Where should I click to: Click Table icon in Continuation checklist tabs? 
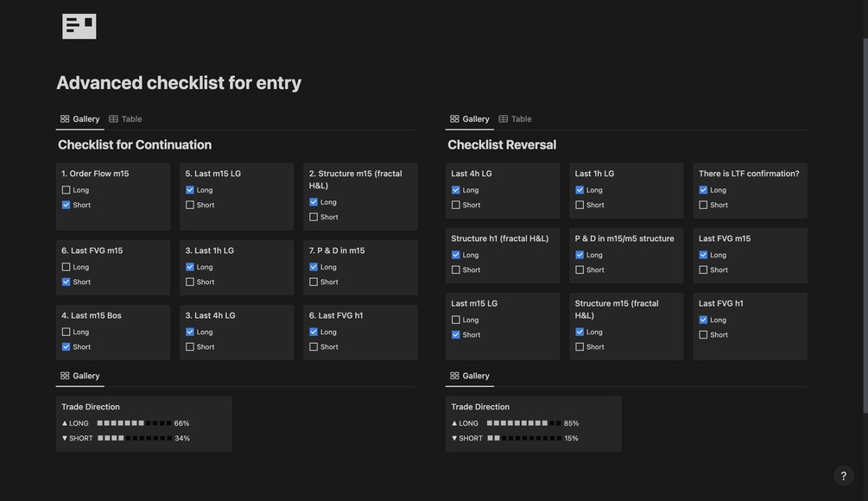(x=113, y=119)
